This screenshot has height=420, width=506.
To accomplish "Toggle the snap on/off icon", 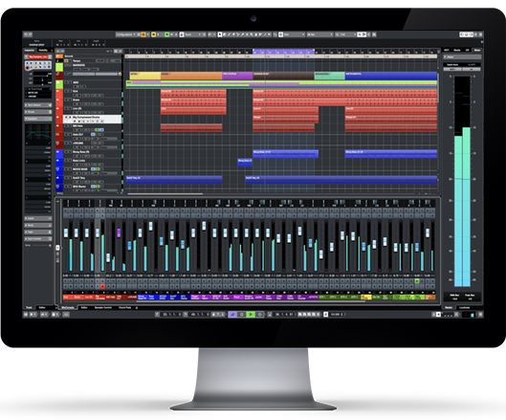I will coord(281,34).
